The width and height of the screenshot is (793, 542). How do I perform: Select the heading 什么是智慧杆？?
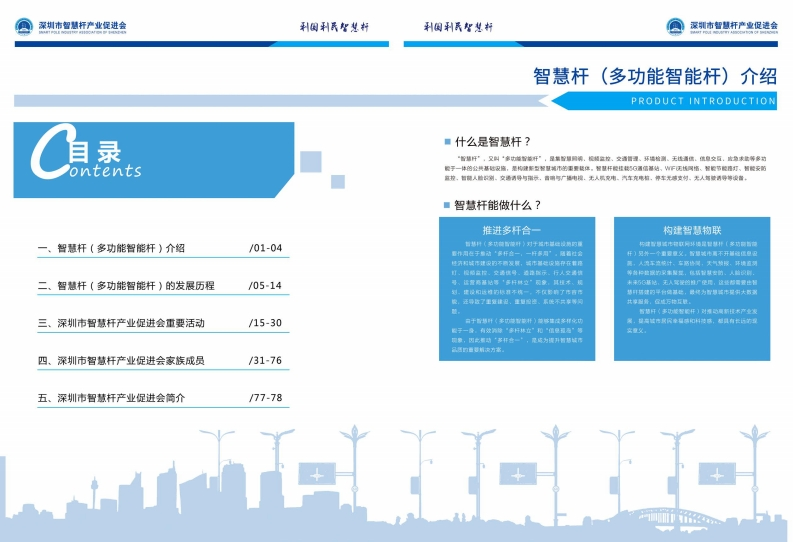click(493, 142)
